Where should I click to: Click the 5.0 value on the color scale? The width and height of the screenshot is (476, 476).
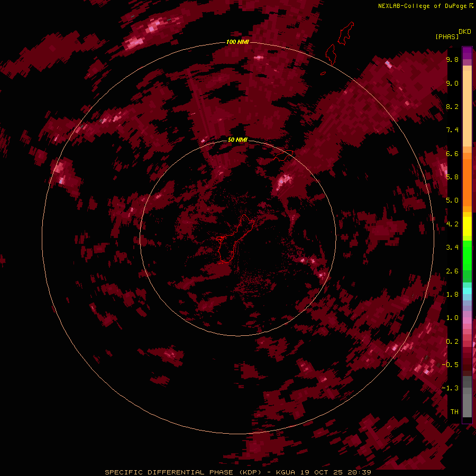(452, 200)
